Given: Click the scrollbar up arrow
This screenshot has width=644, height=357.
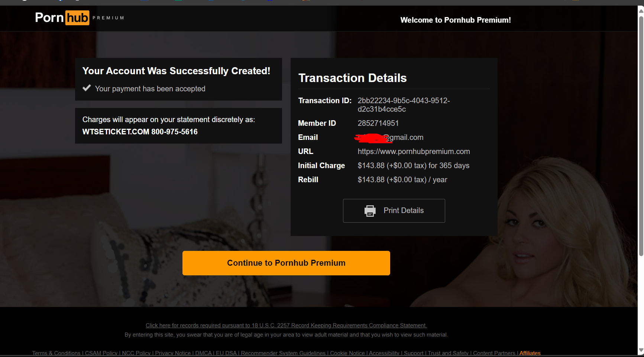Looking at the screenshot, I should pyautogui.click(x=641, y=11).
